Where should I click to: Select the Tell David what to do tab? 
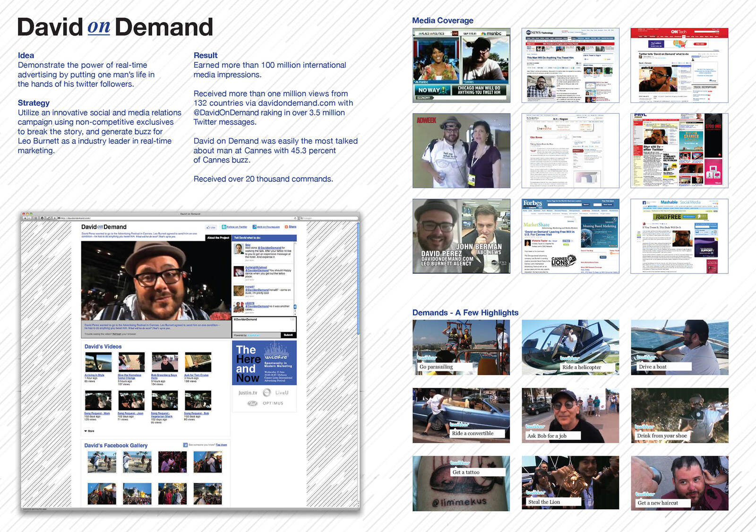[264, 238]
